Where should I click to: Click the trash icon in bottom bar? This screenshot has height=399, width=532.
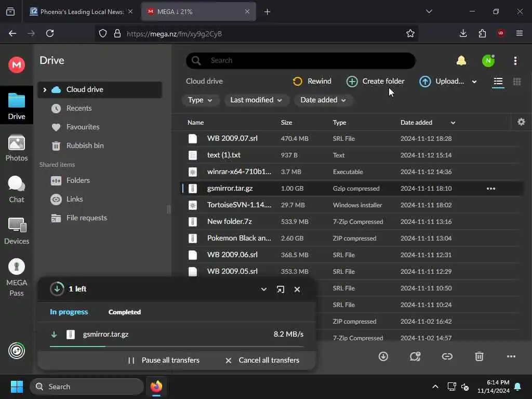pos(478,356)
